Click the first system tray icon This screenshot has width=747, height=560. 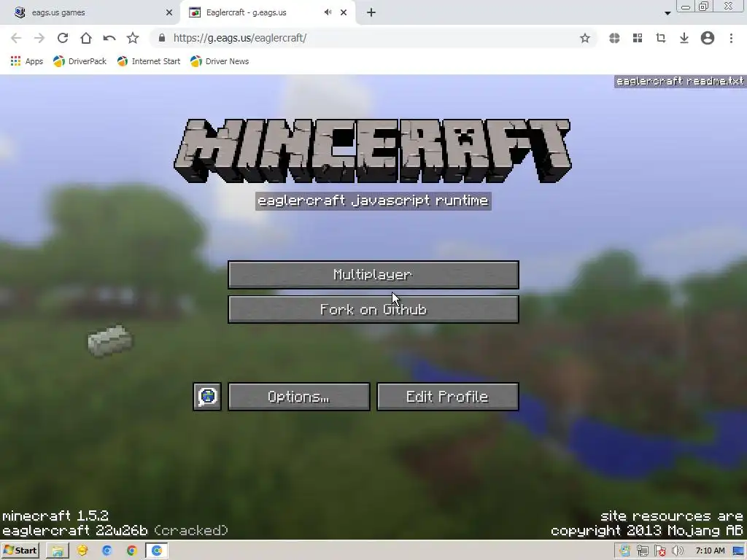[x=624, y=551]
